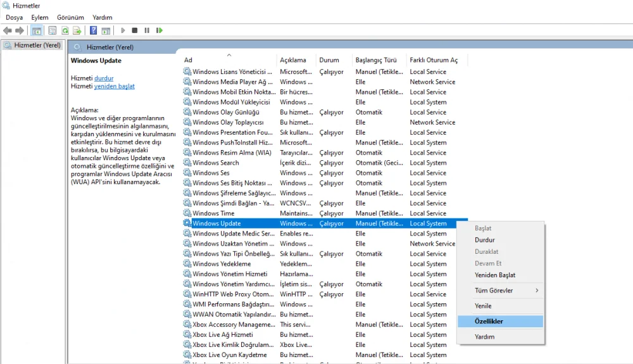Screen dimensions: 633x364
Task: Click the Back arrow in toolbar
Action: point(7,30)
